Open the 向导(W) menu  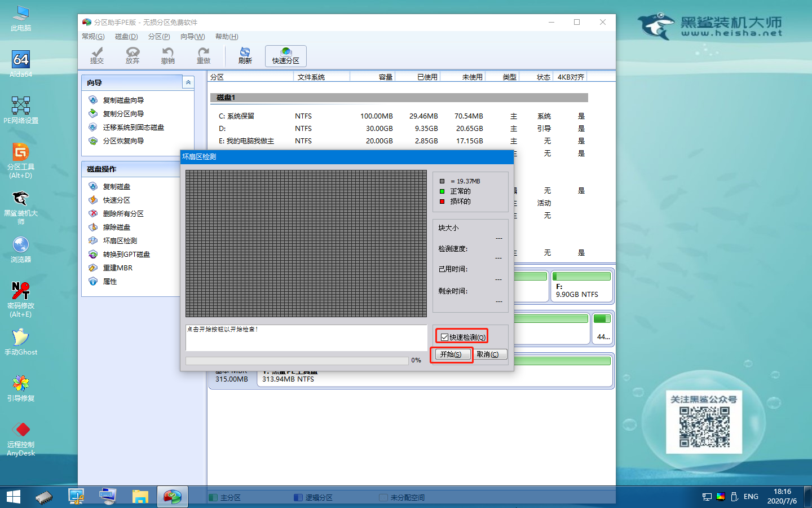[193, 36]
